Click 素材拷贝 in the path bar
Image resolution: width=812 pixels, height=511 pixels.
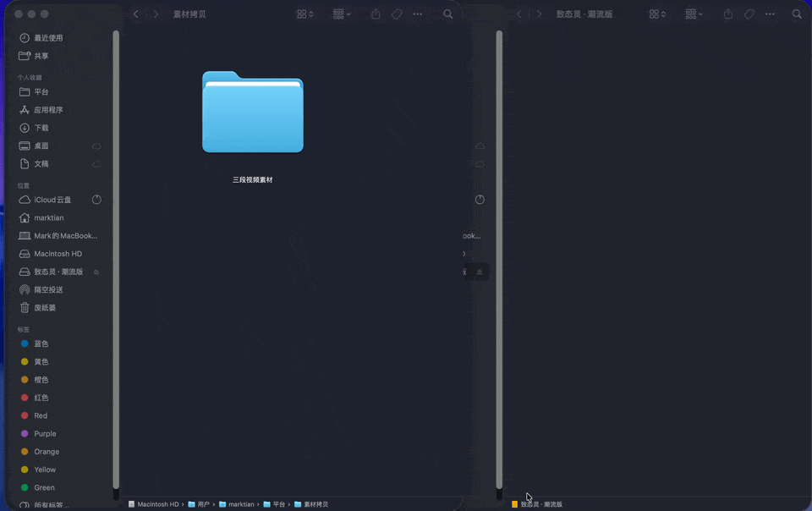(x=311, y=504)
